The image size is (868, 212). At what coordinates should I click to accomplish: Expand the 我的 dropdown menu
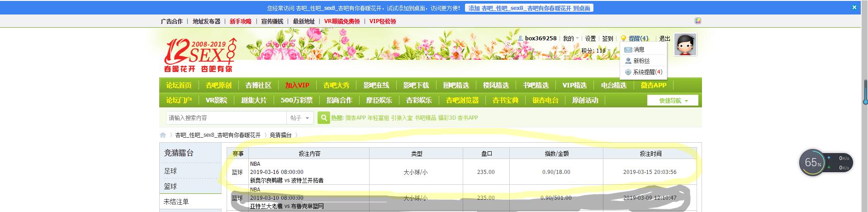pyautogui.click(x=570, y=39)
